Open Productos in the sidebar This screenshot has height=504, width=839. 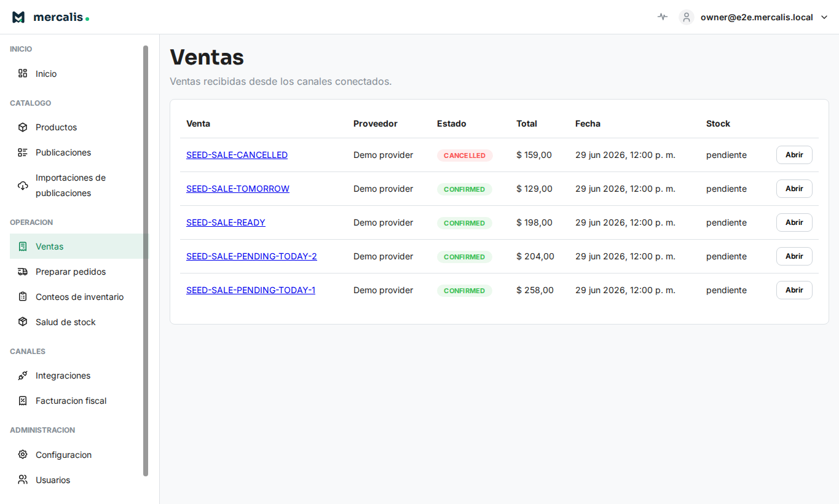pos(79,127)
